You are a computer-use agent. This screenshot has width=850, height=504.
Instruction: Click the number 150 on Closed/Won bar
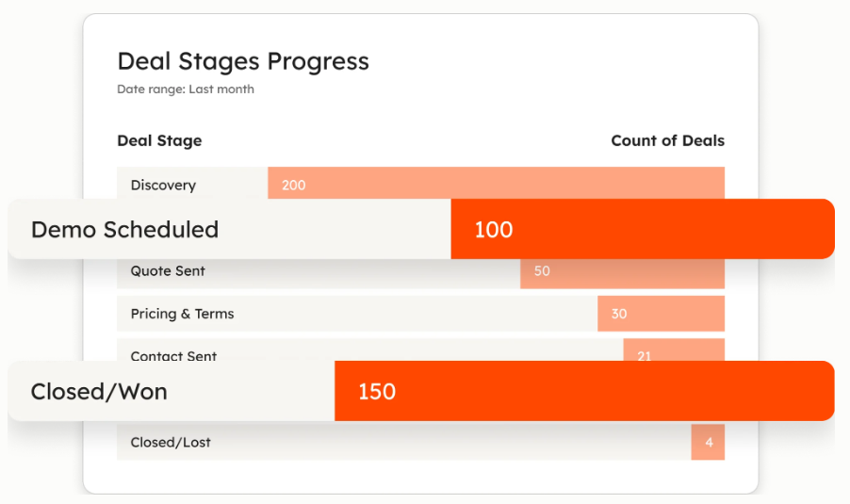(x=377, y=391)
